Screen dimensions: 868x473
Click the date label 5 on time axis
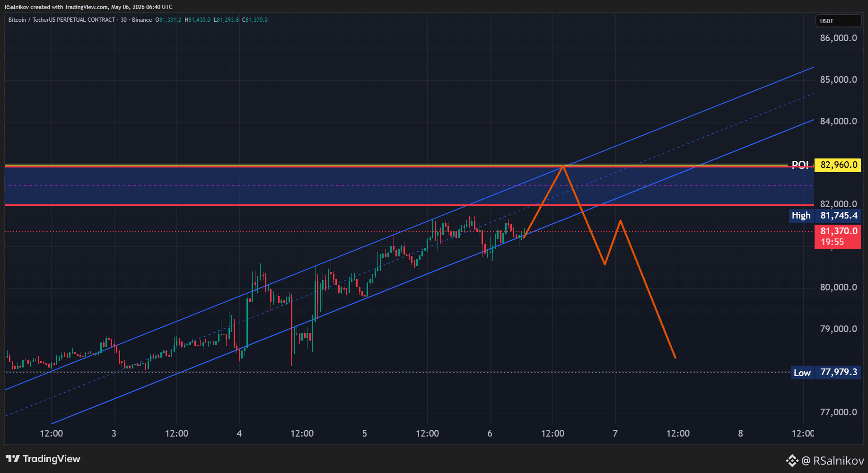point(364,433)
